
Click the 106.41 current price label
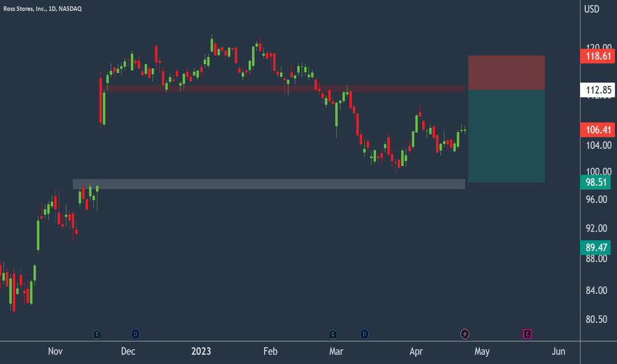point(598,130)
